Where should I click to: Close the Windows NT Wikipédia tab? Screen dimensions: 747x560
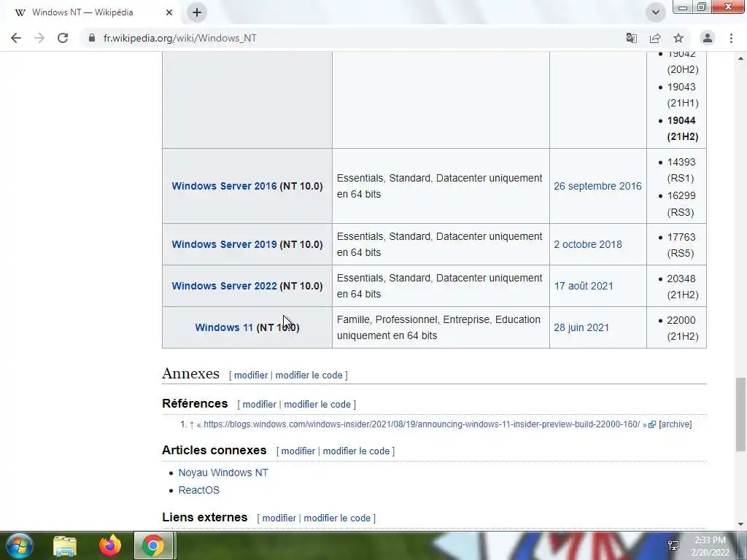(x=169, y=12)
